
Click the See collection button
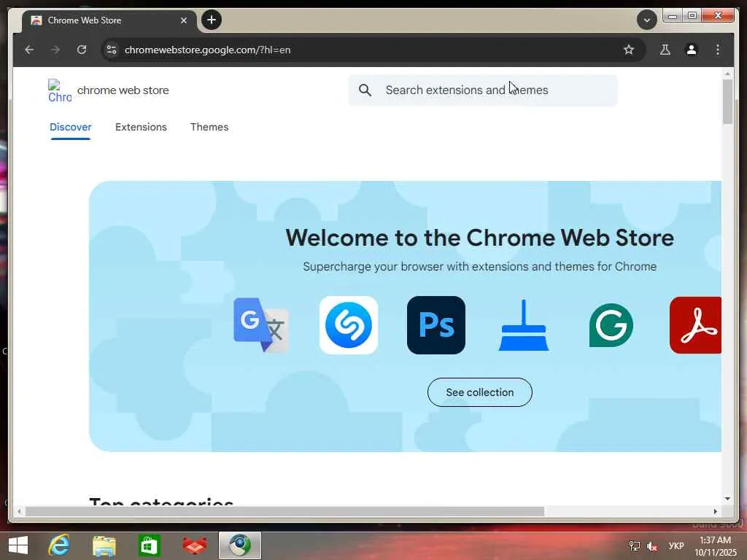[480, 392]
